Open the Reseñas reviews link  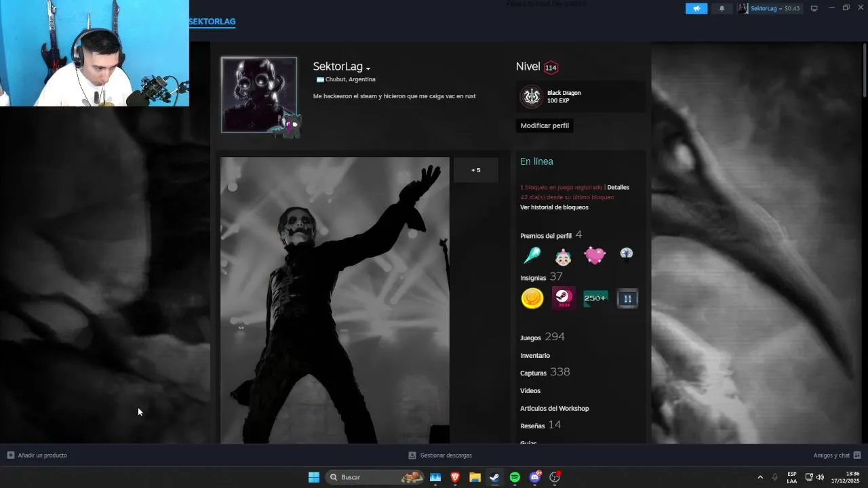click(x=532, y=426)
